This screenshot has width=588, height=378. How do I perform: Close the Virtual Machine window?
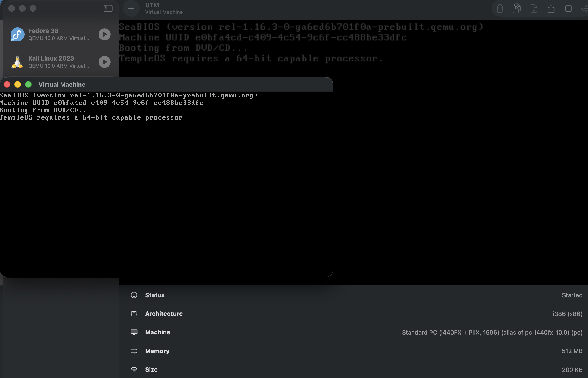coord(7,84)
